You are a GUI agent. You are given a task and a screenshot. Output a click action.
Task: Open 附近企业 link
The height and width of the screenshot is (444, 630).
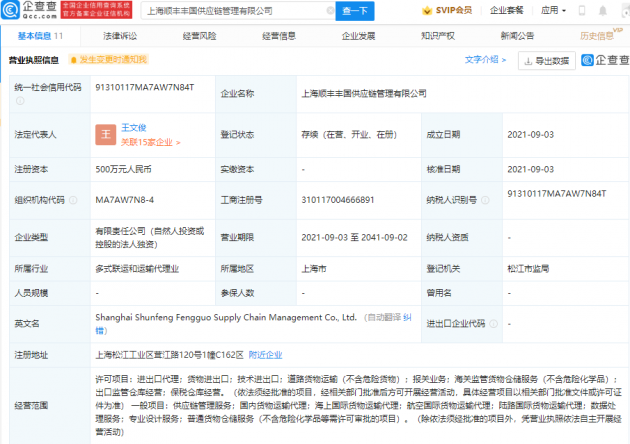tap(266, 355)
